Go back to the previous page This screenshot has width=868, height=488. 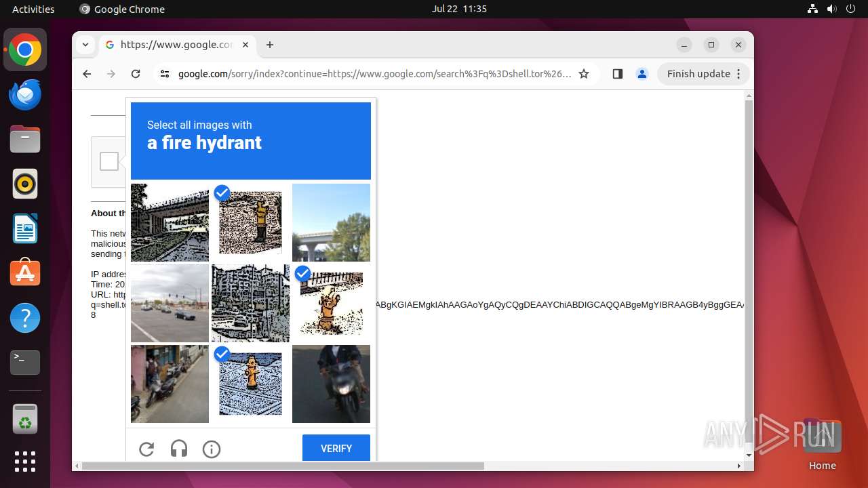click(x=87, y=74)
